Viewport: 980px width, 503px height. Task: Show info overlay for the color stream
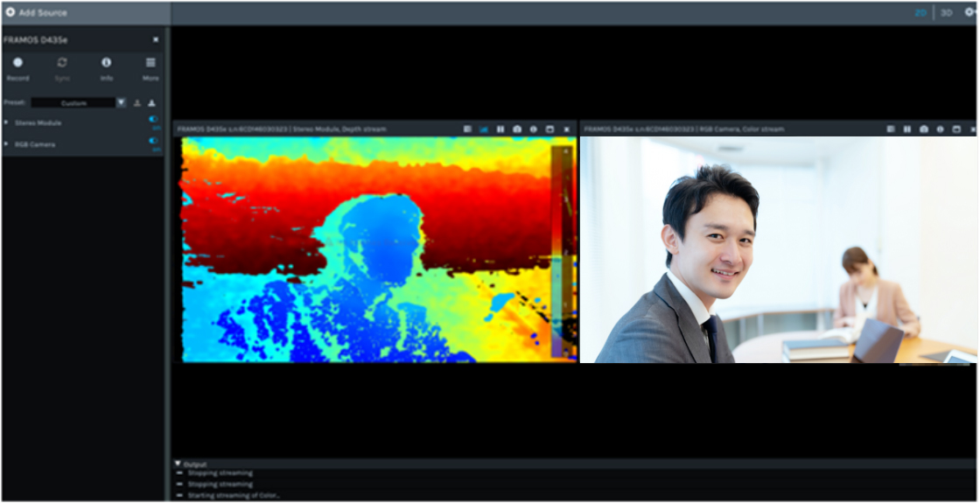(940, 129)
